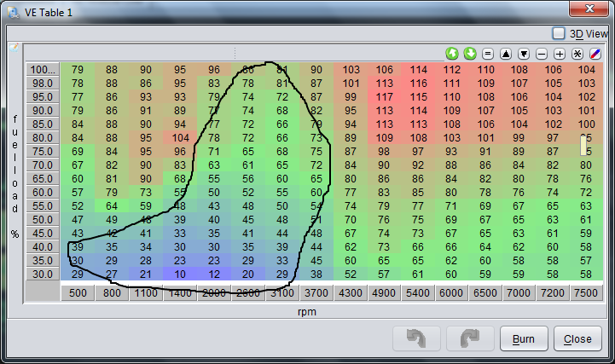Select the 500 rpm column header
Viewport: 615px width, 364px height.
tap(78, 292)
